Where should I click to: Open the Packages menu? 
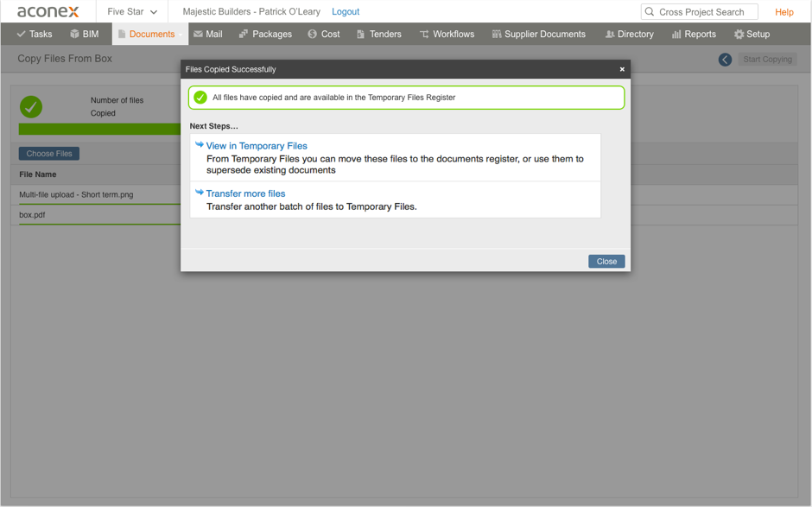tap(266, 35)
